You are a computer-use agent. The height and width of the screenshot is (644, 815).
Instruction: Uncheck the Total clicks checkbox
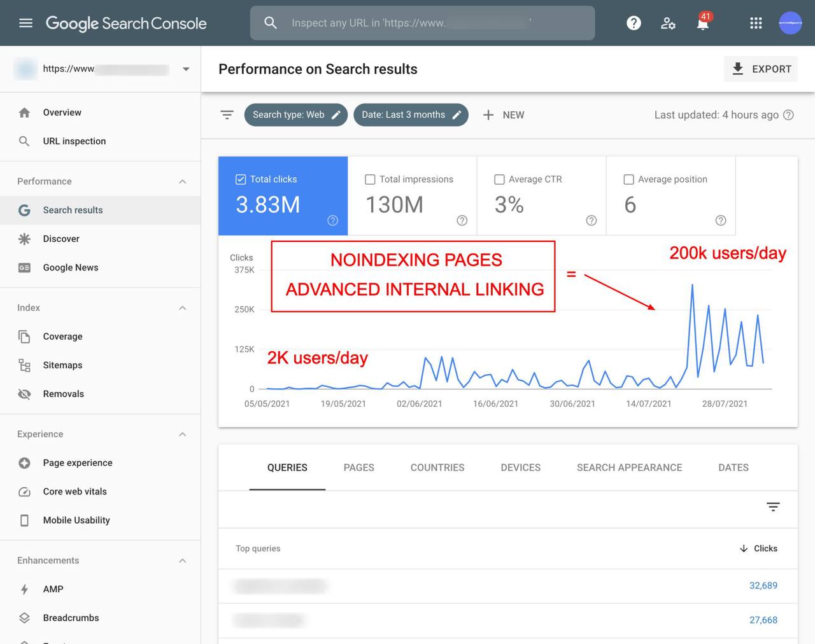point(241,179)
